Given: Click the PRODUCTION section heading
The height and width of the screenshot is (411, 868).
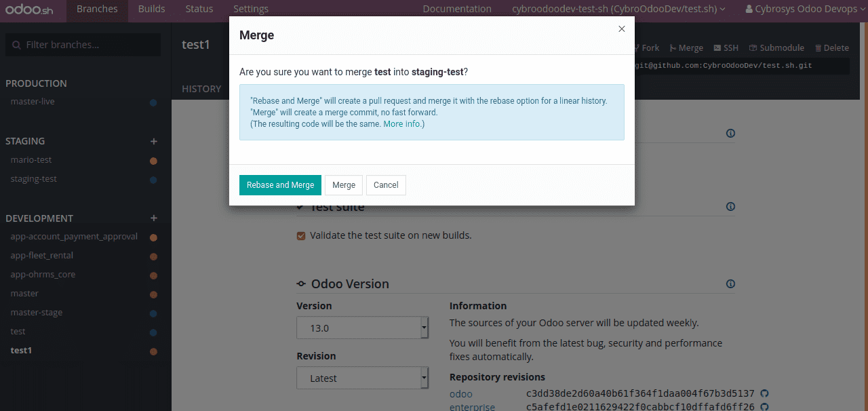Looking at the screenshot, I should point(36,83).
